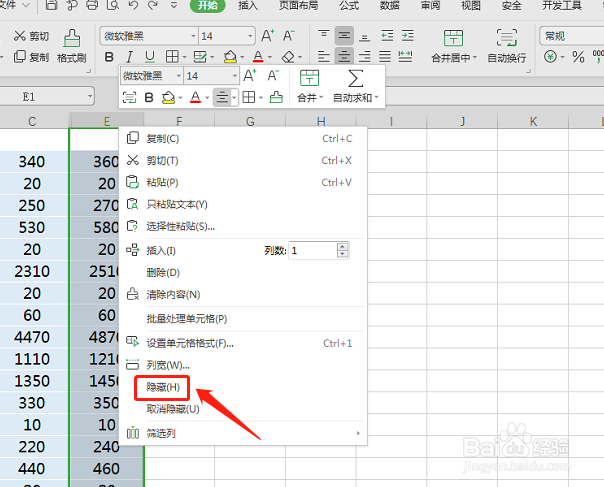Open number format dropdown 常规

[572, 36]
